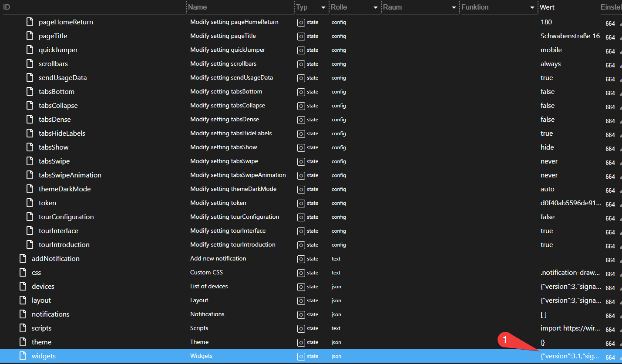Click the file icon of scrollbars
622x364 pixels.
[30, 63]
